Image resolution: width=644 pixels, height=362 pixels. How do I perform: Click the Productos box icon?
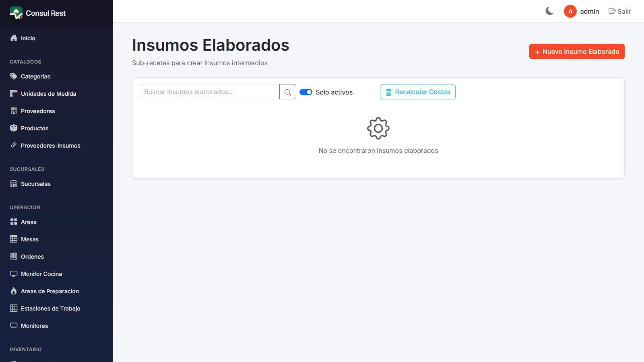(14, 128)
